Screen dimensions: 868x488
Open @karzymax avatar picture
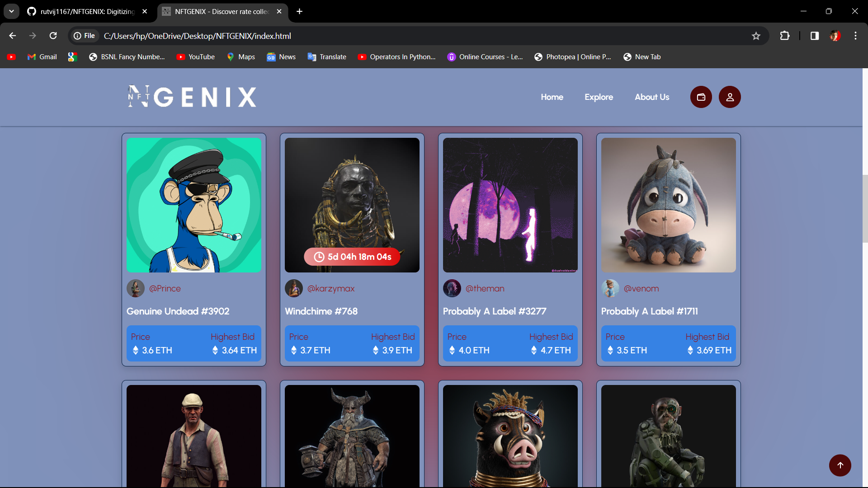[294, 288]
